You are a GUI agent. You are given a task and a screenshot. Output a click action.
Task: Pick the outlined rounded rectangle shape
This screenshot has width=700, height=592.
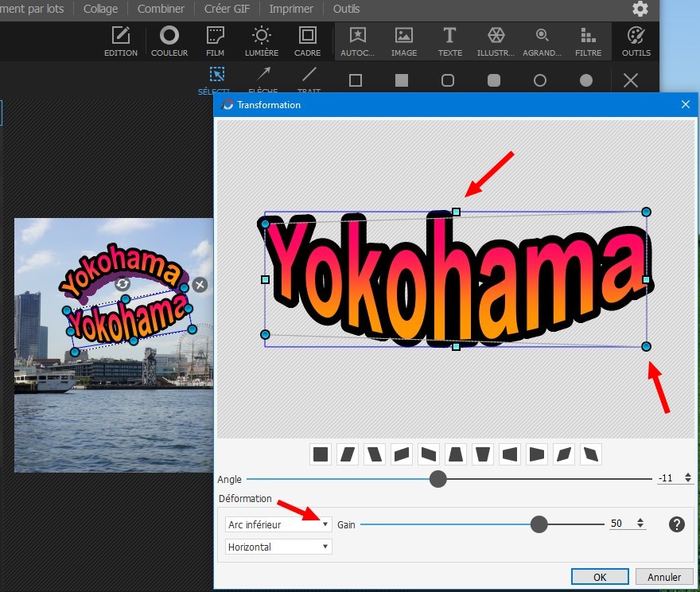pyautogui.click(x=448, y=80)
